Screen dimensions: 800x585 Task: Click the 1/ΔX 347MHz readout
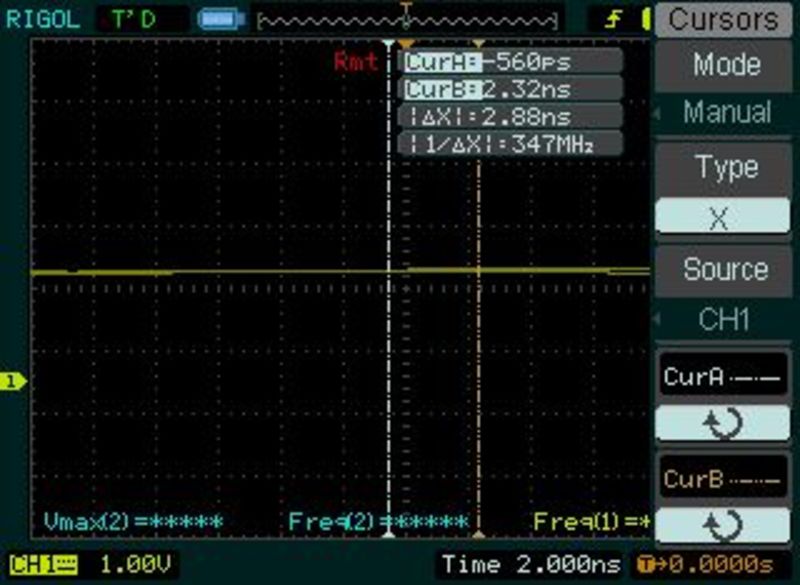click(511, 144)
